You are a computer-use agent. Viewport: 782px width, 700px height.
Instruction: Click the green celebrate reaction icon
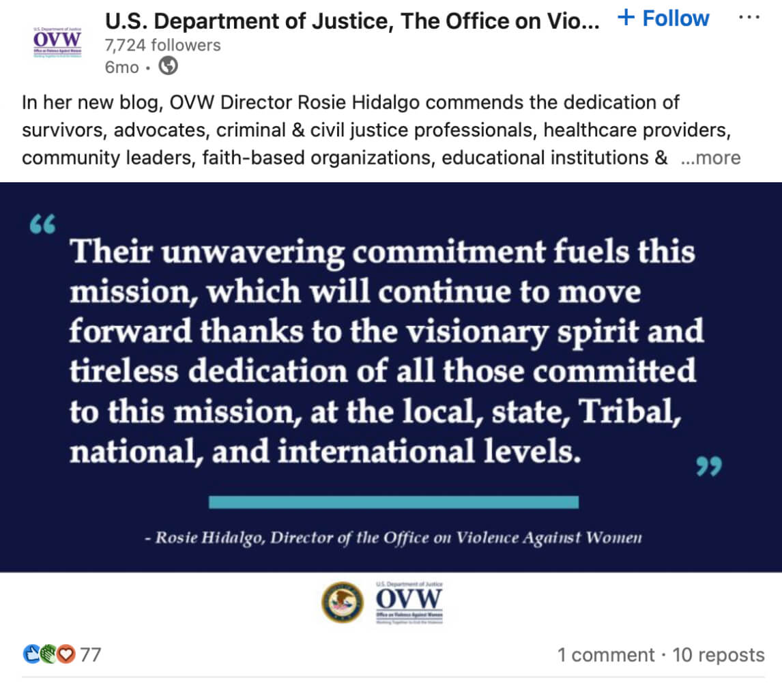(48, 655)
